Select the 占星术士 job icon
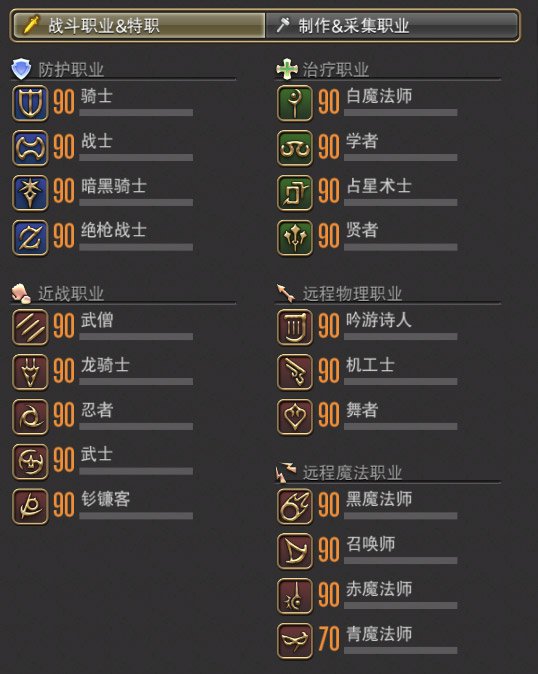Image resolution: width=538 pixels, height=674 pixels. 295,193
